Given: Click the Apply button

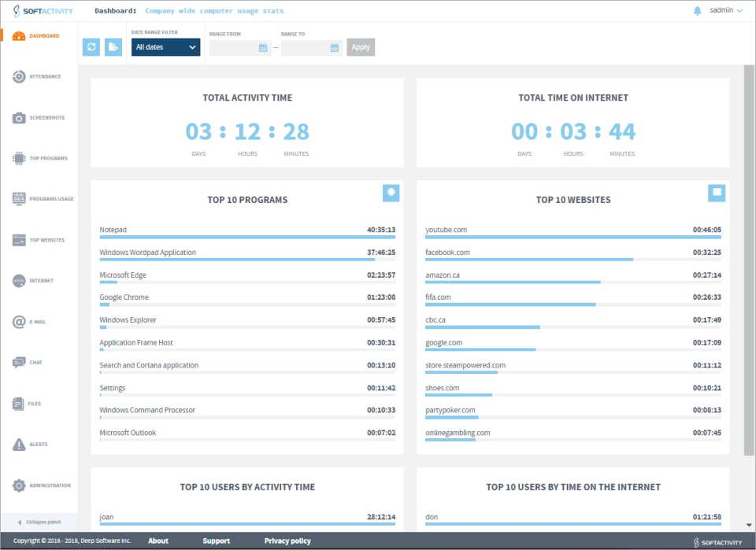Looking at the screenshot, I should tap(360, 47).
